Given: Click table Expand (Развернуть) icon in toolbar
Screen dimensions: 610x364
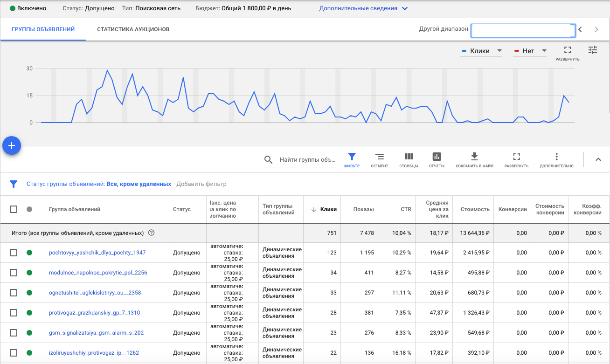Looking at the screenshot, I should click(516, 157).
